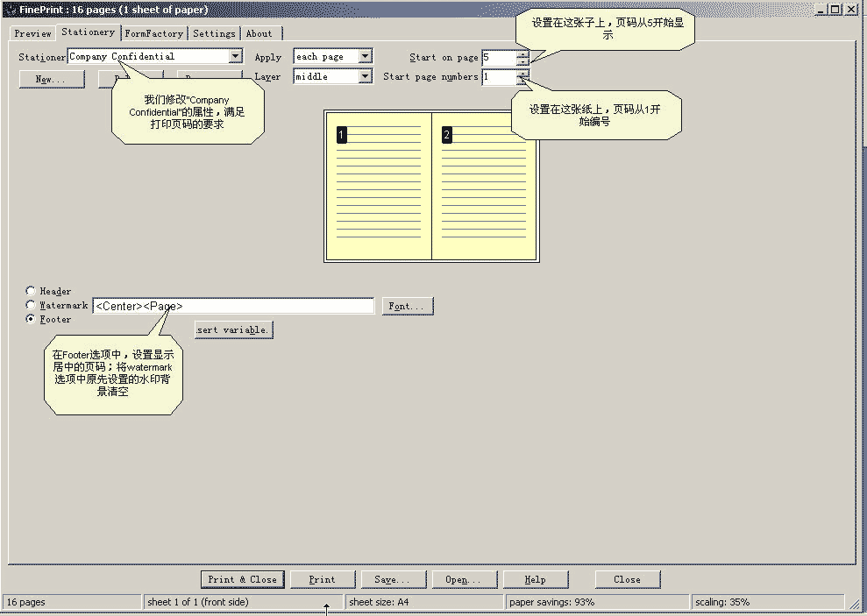Screen dimensions: 867x616
Task: Decrease the Start page numbers value
Action: tap(523, 81)
